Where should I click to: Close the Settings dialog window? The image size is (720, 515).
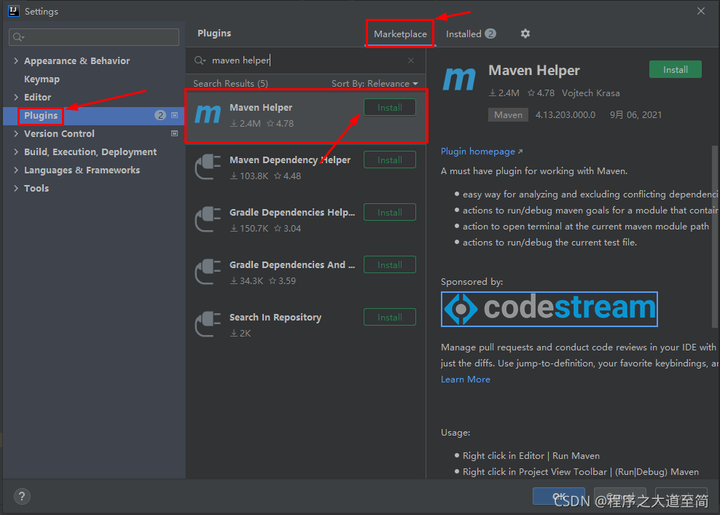701,11
